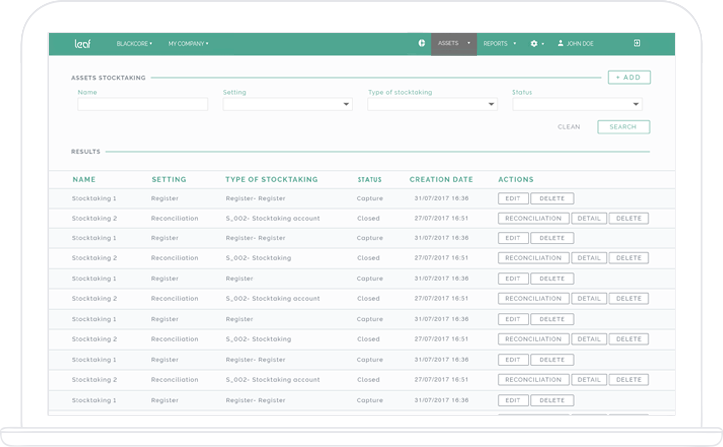Click the SETTING column header
723x447 pixels.
169,179
